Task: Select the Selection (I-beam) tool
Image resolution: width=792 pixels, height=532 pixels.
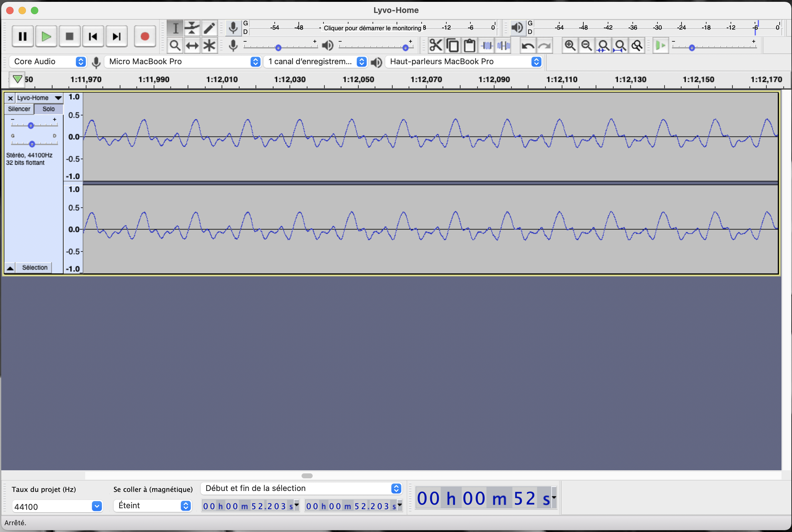Action: [x=175, y=28]
